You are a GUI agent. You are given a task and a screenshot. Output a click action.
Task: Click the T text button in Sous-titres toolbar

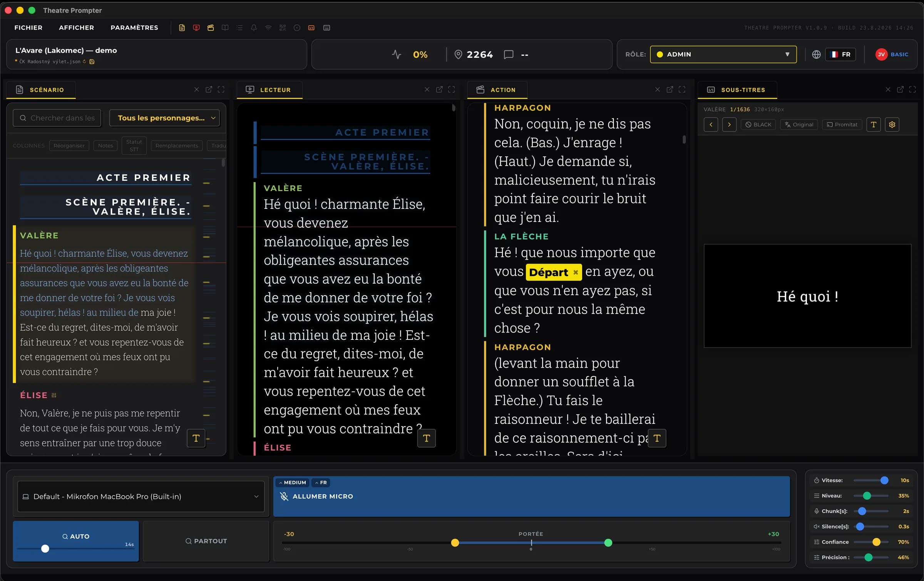click(874, 124)
